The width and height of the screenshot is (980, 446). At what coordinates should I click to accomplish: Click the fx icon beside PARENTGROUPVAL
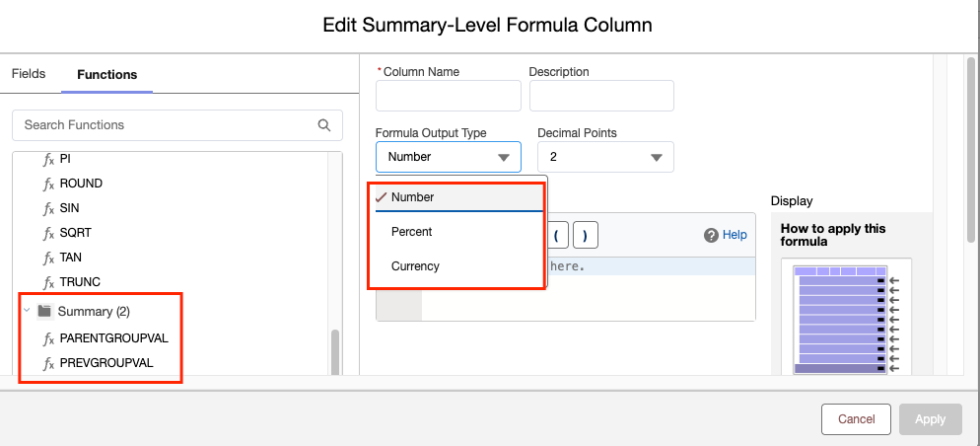click(x=48, y=339)
